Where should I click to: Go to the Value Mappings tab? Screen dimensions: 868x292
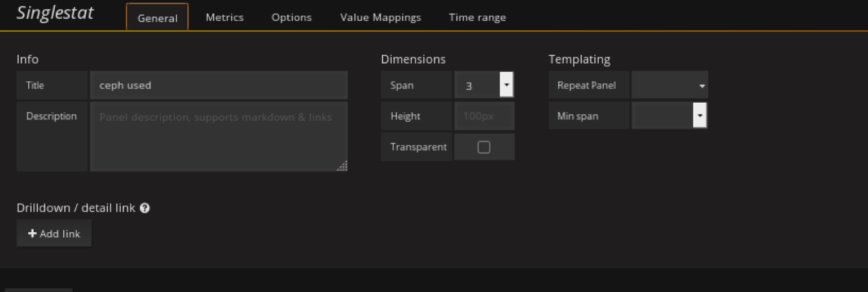(x=380, y=17)
